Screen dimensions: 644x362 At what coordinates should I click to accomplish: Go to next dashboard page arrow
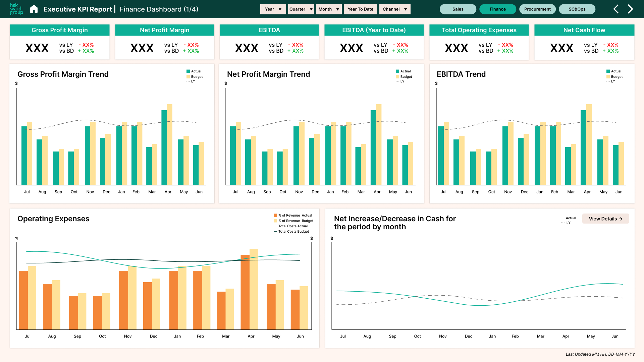[x=630, y=9]
